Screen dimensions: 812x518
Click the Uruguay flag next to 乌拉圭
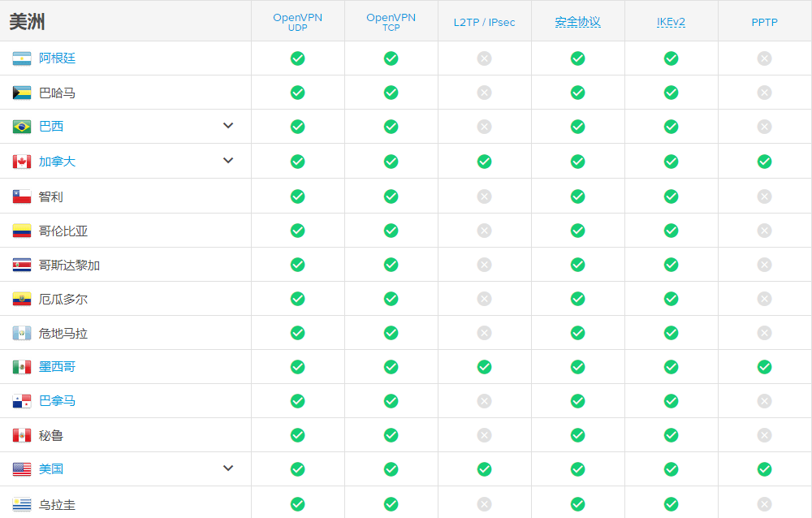22,504
